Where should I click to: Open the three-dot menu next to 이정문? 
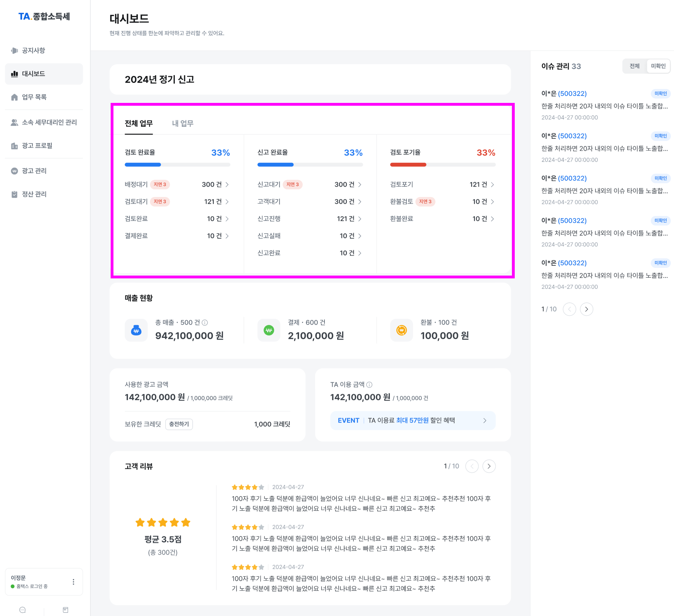(73, 582)
